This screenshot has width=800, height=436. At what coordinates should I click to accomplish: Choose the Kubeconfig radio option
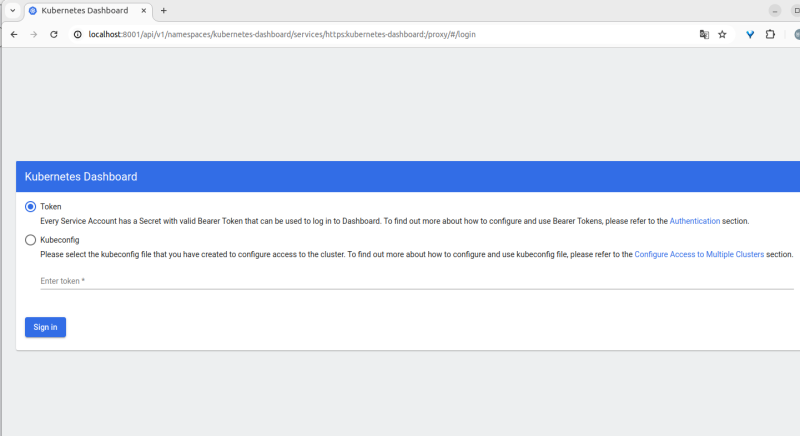click(x=31, y=240)
